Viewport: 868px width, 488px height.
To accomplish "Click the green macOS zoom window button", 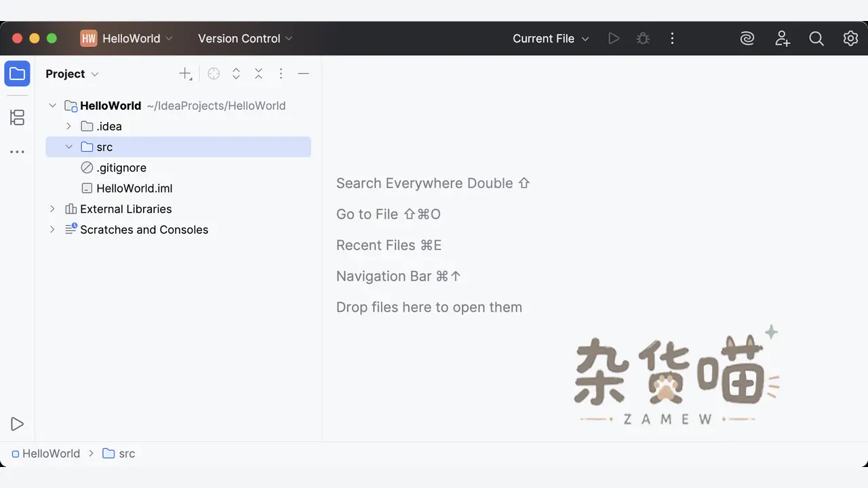I will click(x=52, y=39).
